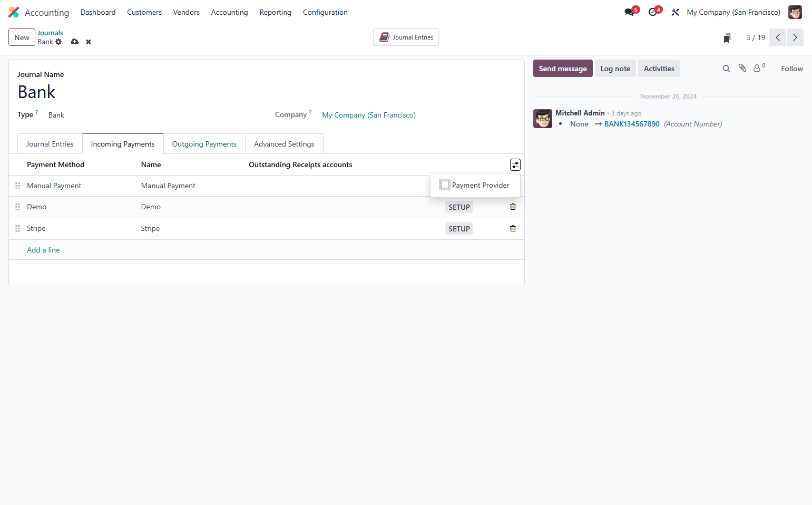Screen dimensions: 812x505
Task: Click the Log note button
Action: coord(615,69)
